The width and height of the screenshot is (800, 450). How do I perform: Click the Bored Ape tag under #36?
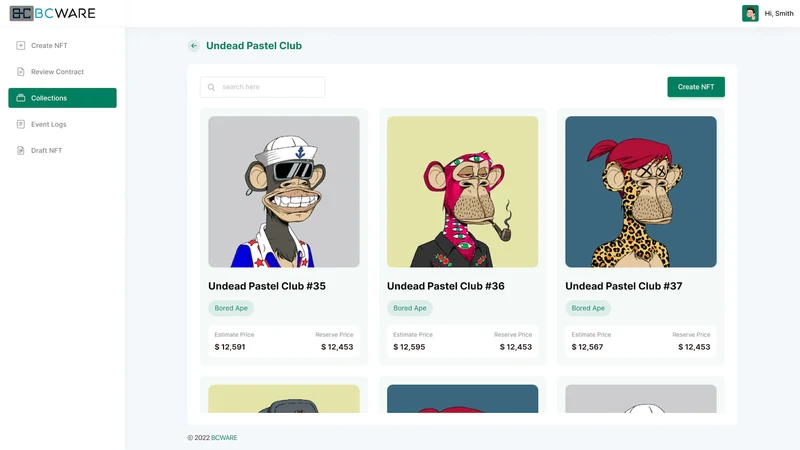tap(410, 308)
